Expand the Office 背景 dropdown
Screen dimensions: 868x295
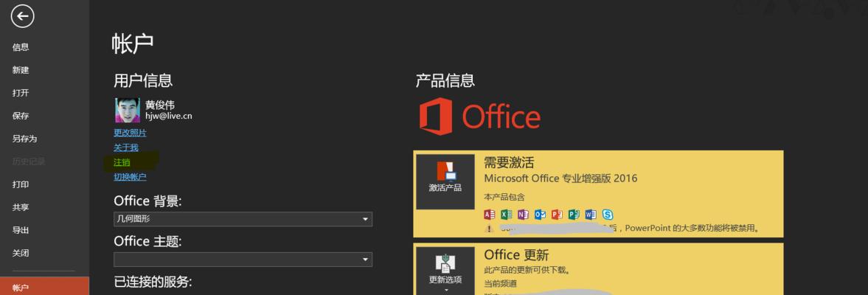243,219
